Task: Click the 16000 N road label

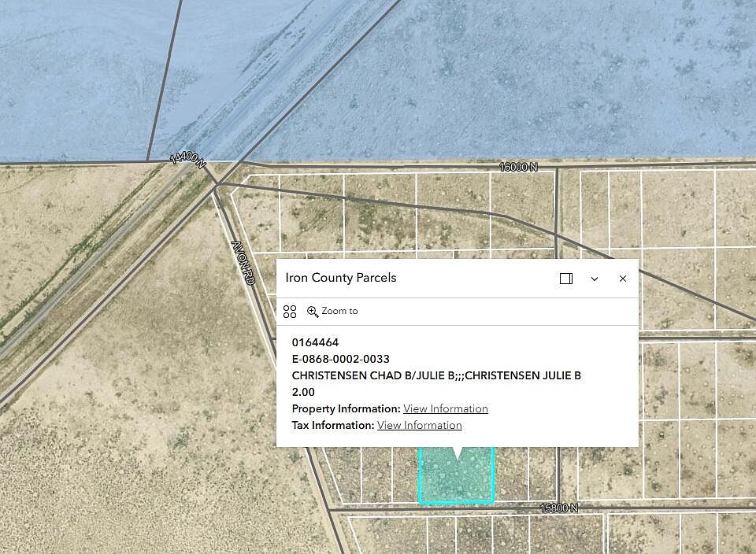Action: 518,167
